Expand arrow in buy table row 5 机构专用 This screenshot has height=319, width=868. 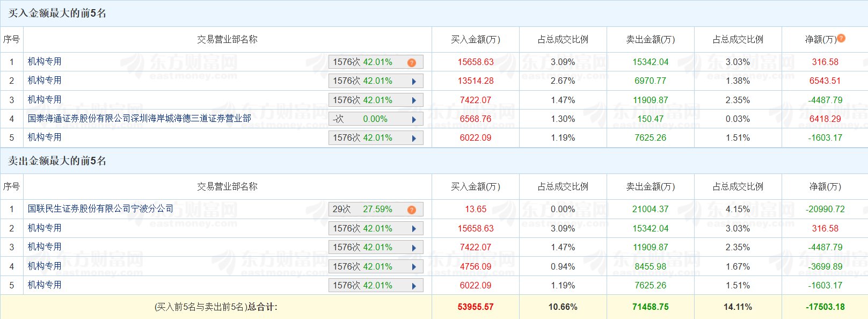414,139
